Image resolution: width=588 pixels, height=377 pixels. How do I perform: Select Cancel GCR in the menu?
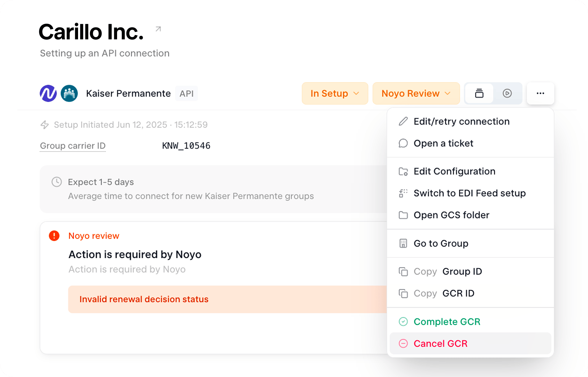(470, 343)
